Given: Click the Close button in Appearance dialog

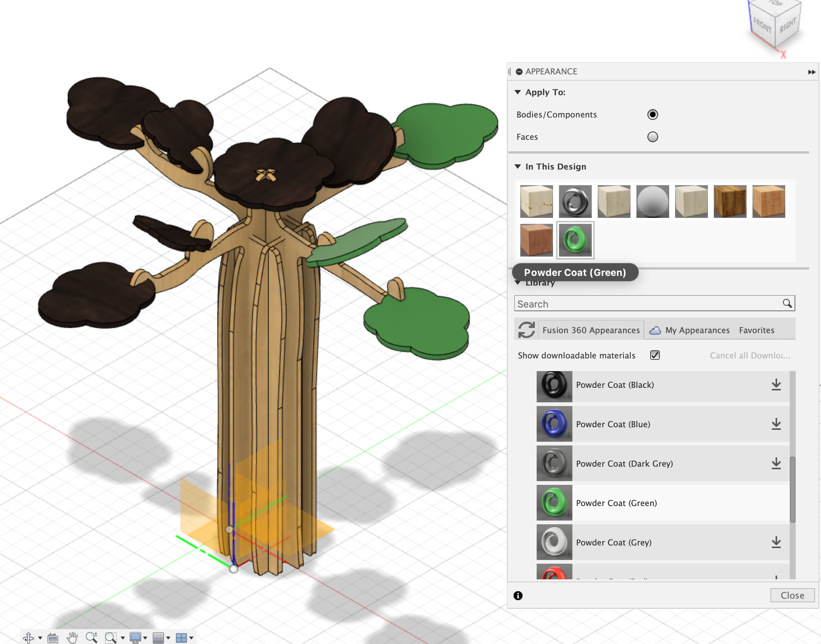Looking at the screenshot, I should pyautogui.click(x=792, y=595).
